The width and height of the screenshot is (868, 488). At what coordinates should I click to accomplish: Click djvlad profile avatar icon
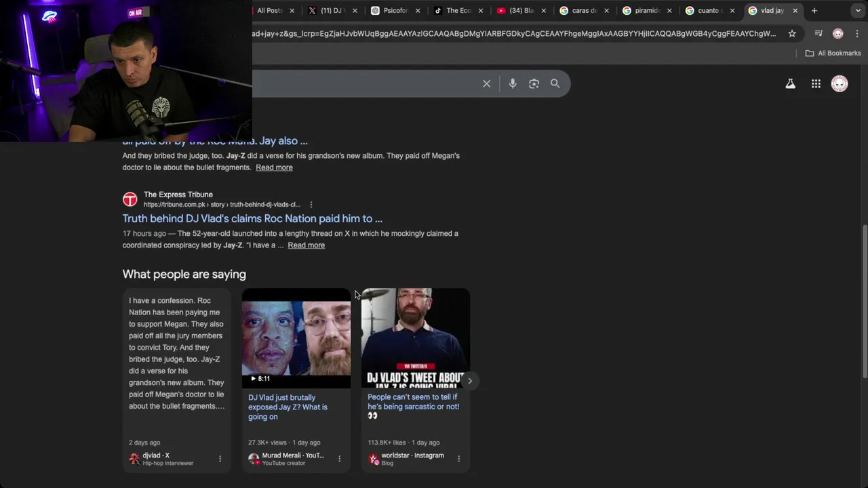pos(134,459)
